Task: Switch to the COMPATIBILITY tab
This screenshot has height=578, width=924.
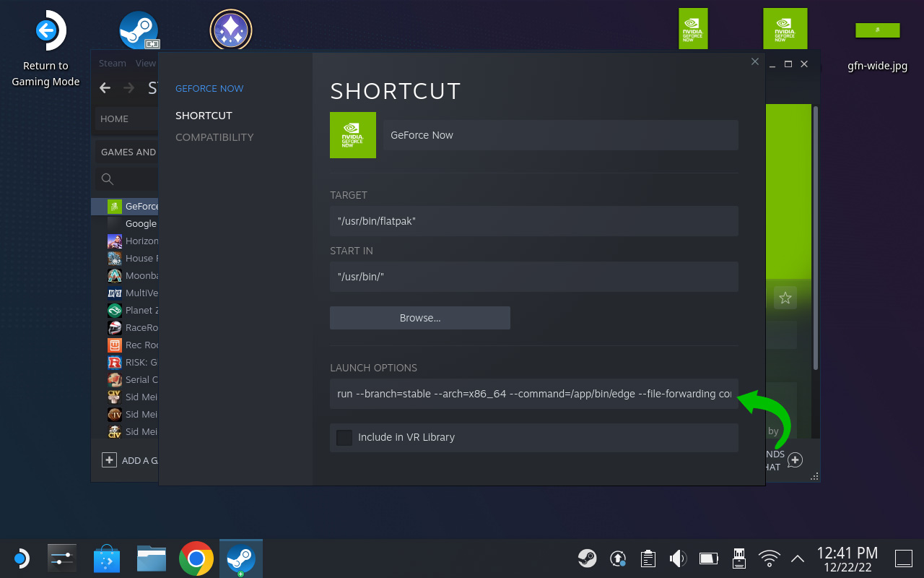Action: (x=214, y=137)
